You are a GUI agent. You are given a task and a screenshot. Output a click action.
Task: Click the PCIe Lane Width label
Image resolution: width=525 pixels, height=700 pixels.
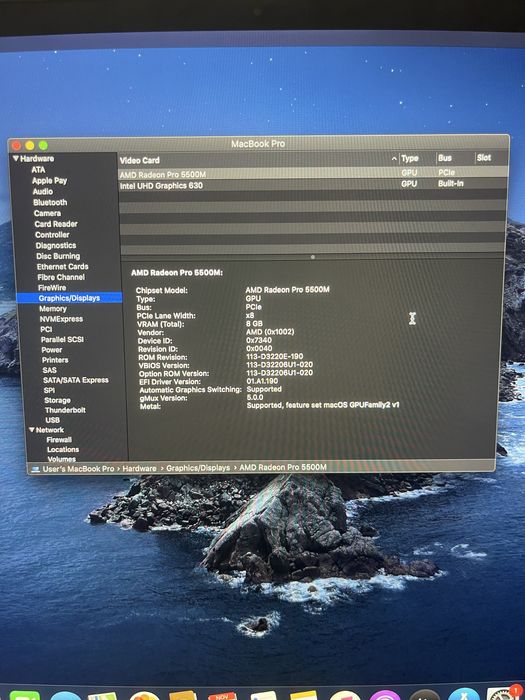click(x=166, y=316)
